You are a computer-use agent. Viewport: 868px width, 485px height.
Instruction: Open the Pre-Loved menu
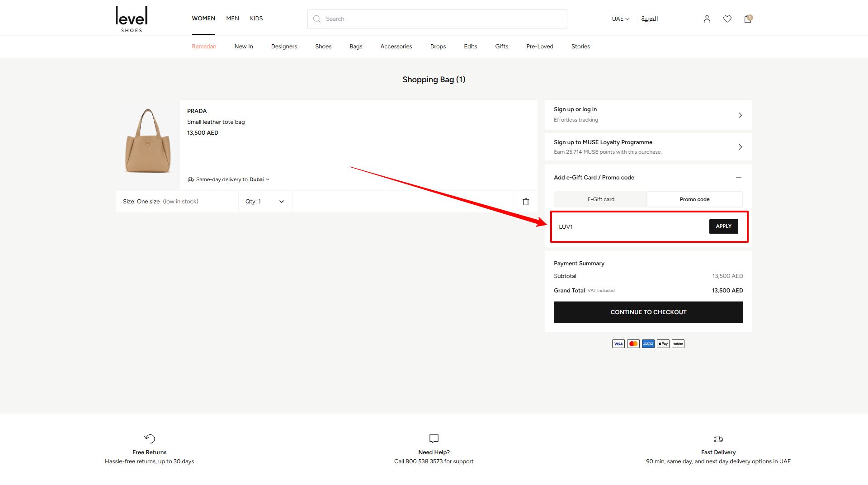click(540, 47)
